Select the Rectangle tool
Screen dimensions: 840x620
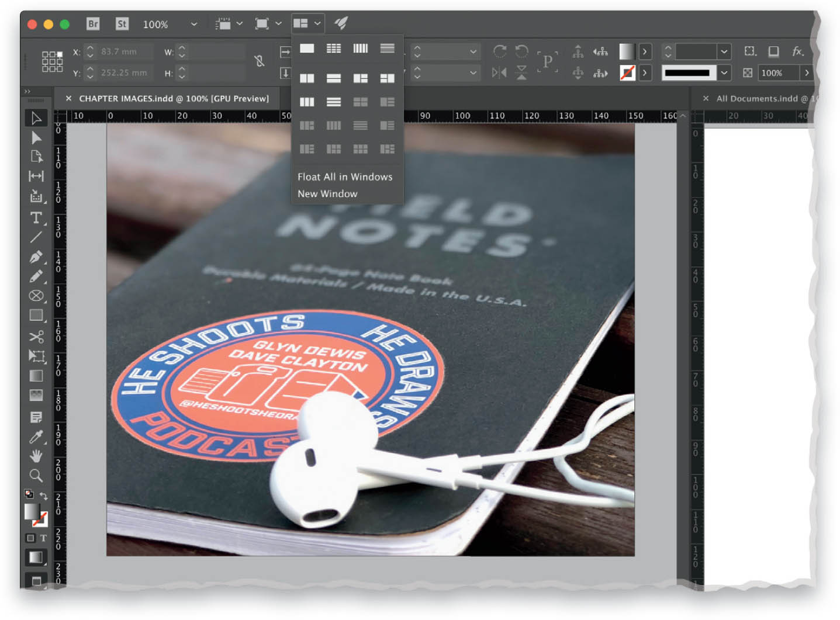[x=36, y=316]
